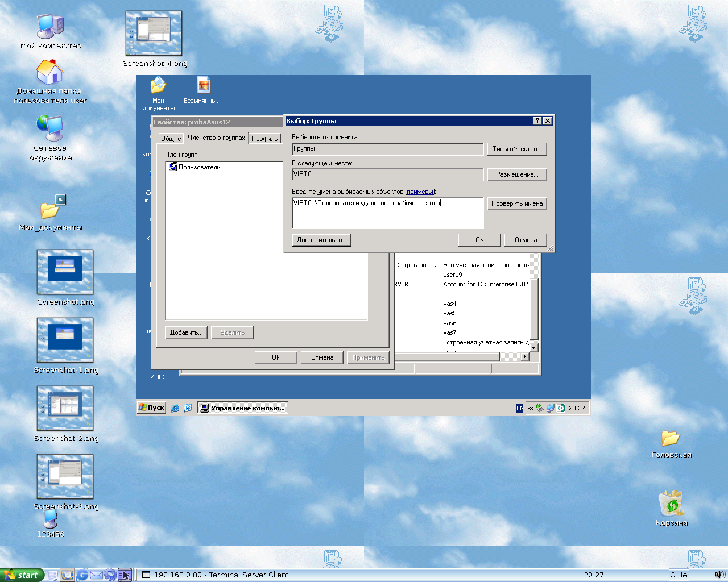Switch to the Профиль tab
Viewport: 728px width, 582px height.
(x=264, y=139)
